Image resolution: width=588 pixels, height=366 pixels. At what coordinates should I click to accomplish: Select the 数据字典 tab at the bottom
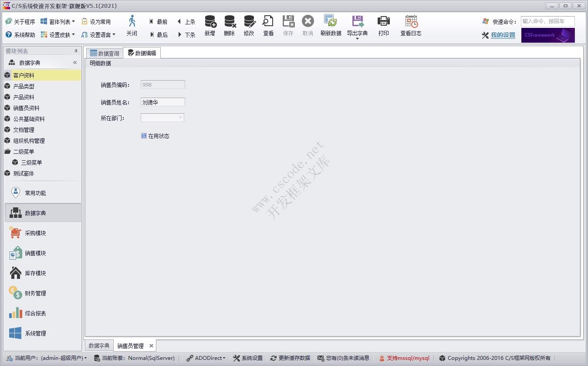tap(99, 345)
